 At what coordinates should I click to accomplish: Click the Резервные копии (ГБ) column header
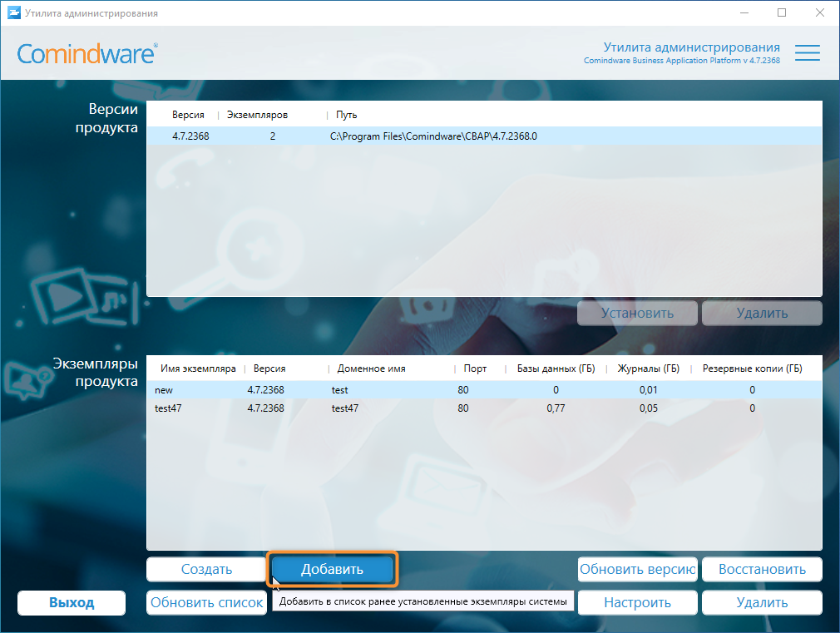(x=752, y=368)
